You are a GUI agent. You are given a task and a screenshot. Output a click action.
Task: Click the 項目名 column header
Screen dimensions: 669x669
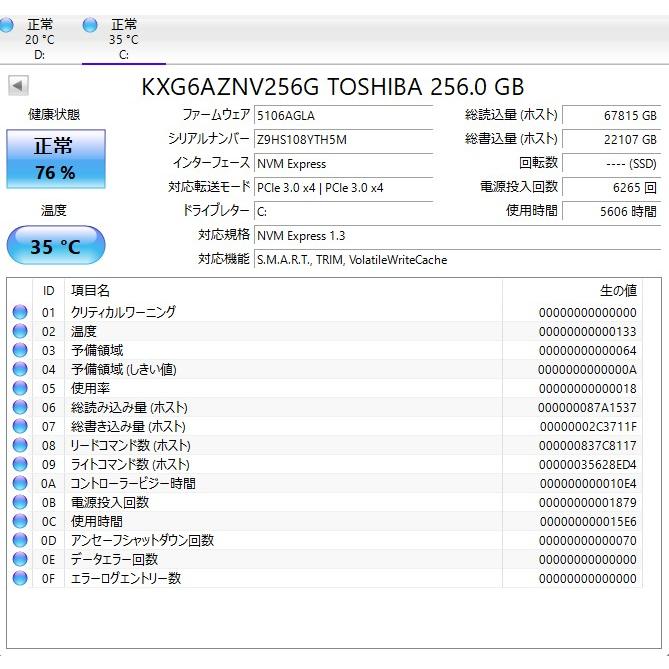(283, 291)
